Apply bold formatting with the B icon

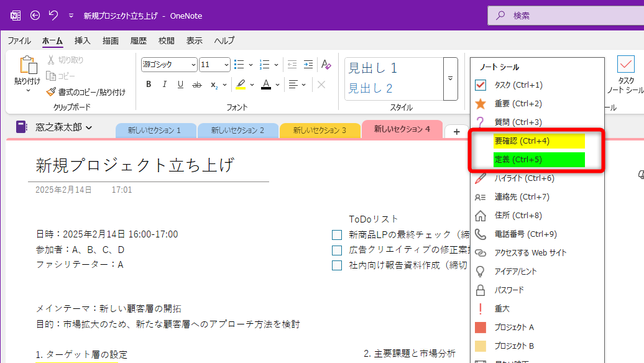[148, 84]
